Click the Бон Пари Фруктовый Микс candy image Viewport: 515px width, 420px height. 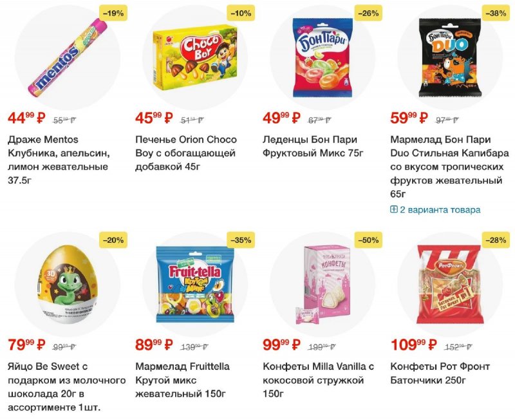(x=323, y=58)
